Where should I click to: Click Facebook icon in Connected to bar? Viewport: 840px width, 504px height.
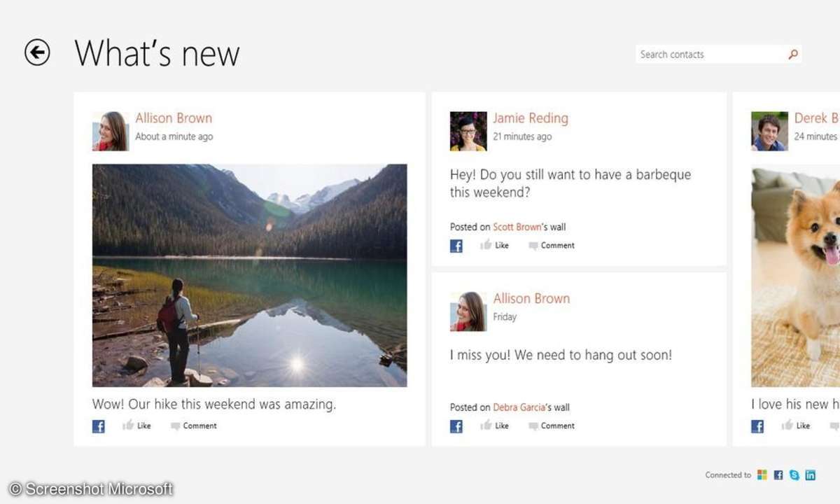[x=778, y=475]
